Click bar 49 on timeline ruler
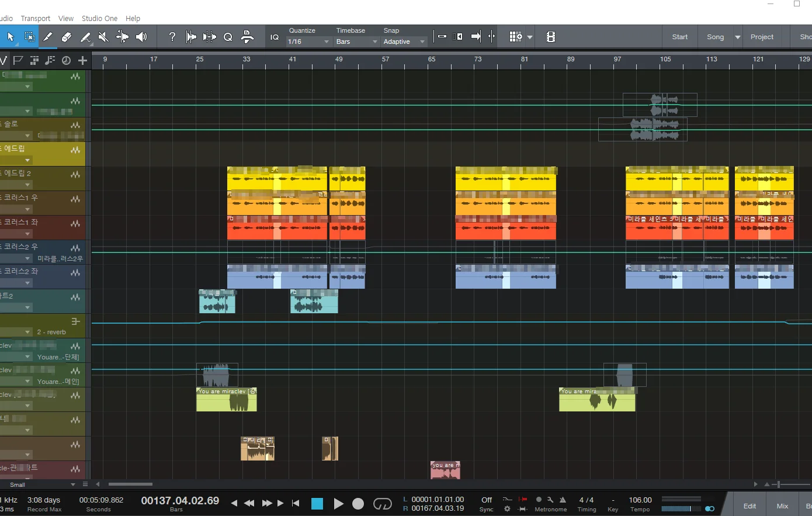Viewport: 812px width, 516px height. tap(339, 60)
